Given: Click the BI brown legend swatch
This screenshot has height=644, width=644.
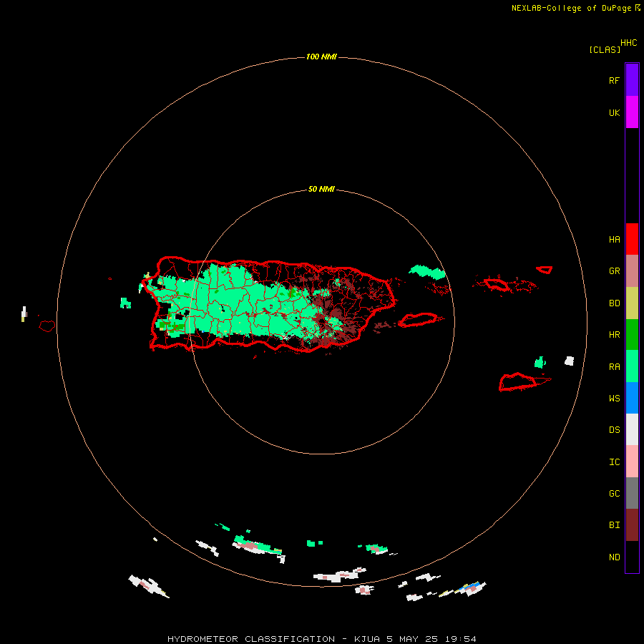Looking at the screenshot, I should pos(632,525).
